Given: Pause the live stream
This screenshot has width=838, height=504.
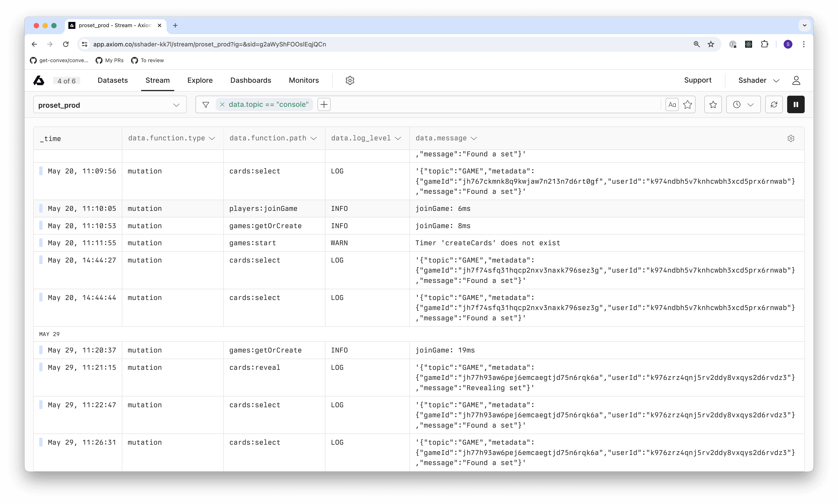Looking at the screenshot, I should pyautogui.click(x=795, y=105).
